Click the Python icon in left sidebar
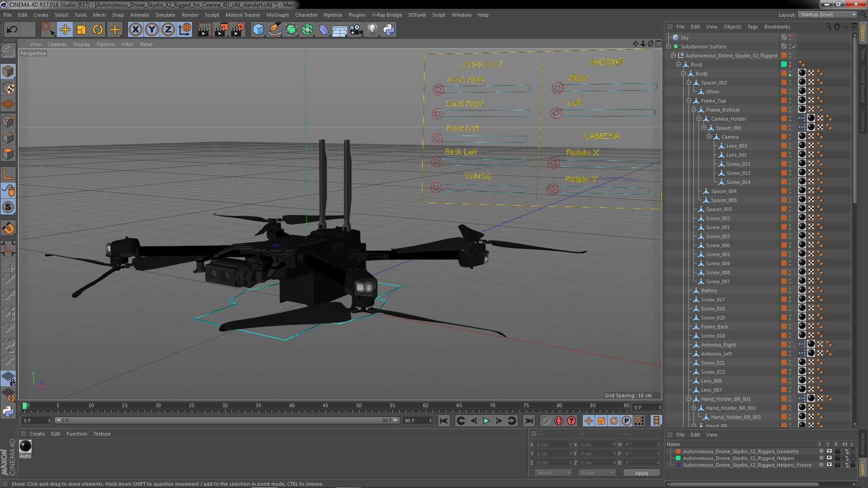 click(x=8, y=411)
